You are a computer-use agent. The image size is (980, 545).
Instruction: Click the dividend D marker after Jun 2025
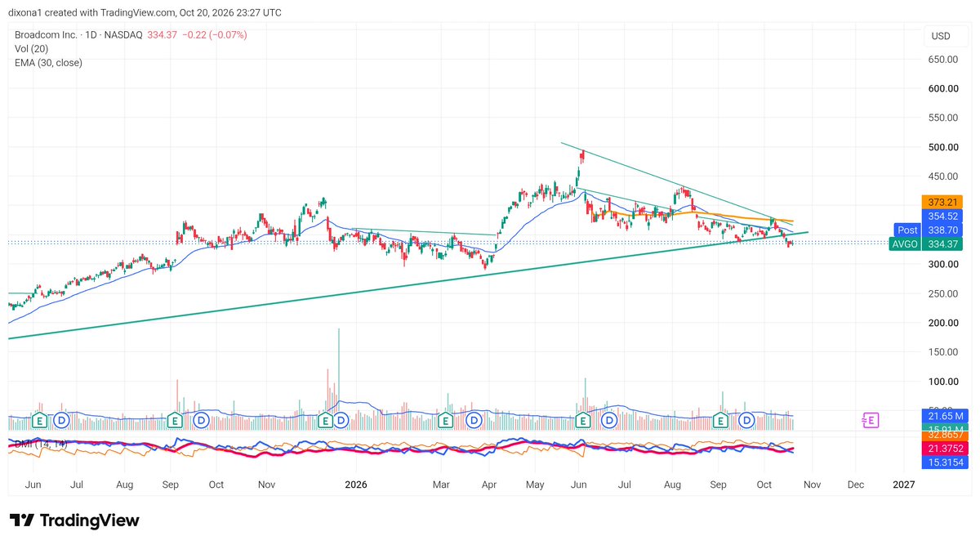tap(62, 420)
